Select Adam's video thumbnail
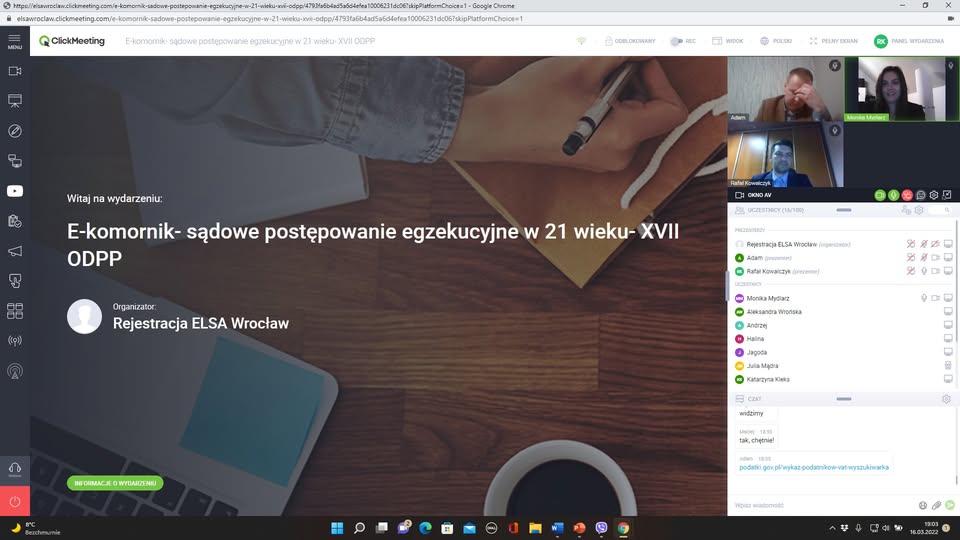This screenshot has height=540, width=960. click(786, 89)
